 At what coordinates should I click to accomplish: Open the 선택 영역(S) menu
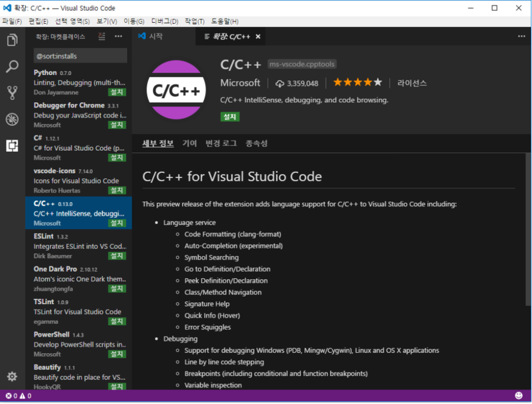tap(72, 22)
